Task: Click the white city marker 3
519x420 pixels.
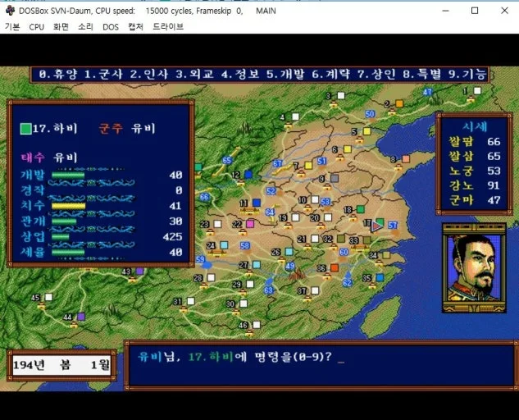Action: [x=341, y=96]
